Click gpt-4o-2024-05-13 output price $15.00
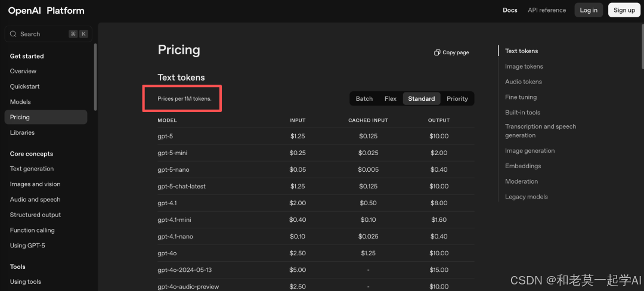Image resolution: width=644 pixels, height=291 pixels. point(439,270)
